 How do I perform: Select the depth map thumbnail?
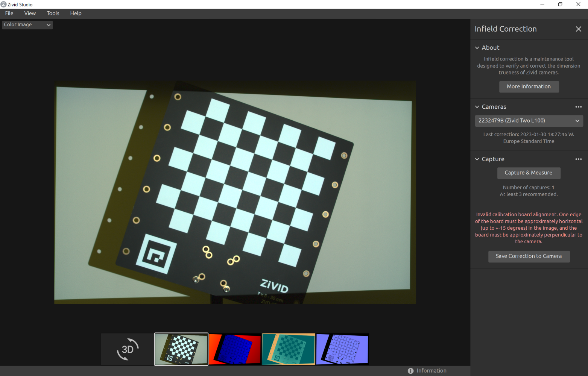[235, 349]
